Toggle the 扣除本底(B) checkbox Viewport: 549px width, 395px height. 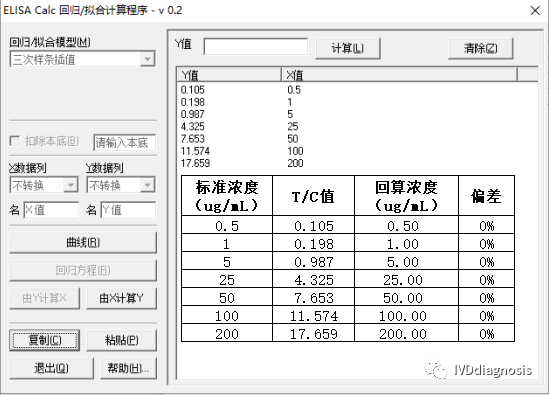click(x=15, y=141)
